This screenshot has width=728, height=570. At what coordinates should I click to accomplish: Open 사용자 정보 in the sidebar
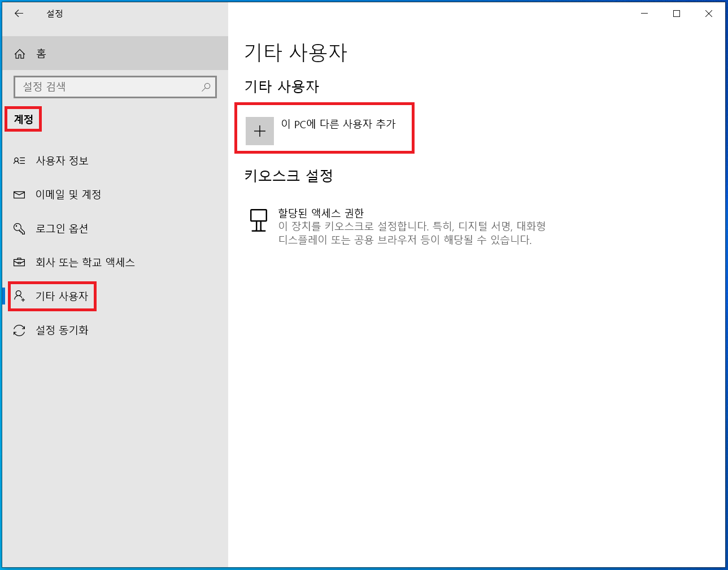click(115, 161)
